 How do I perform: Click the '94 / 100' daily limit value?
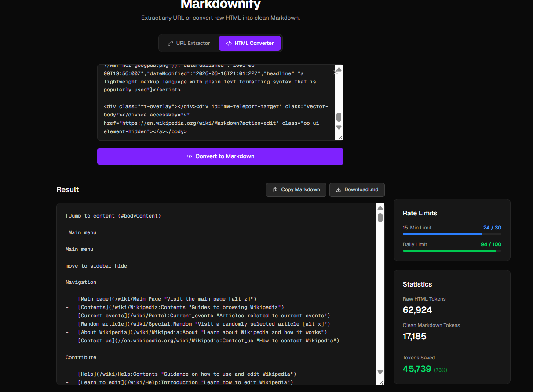click(x=491, y=244)
